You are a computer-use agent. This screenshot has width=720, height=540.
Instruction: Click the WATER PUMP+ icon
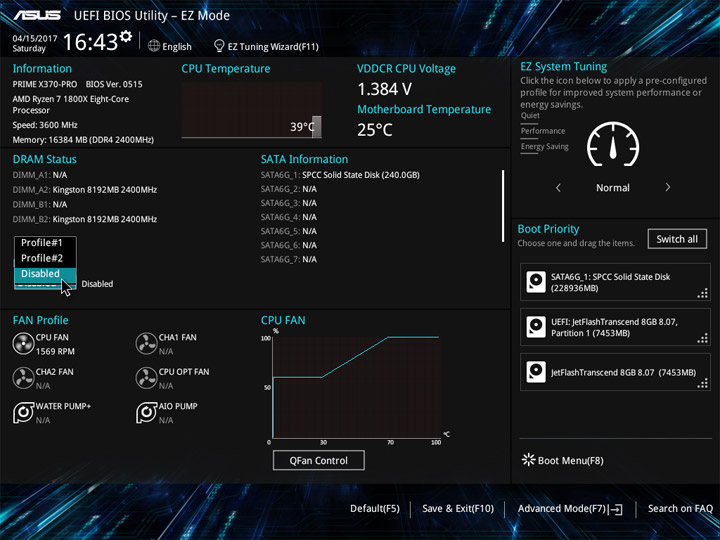[x=23, y=412]
